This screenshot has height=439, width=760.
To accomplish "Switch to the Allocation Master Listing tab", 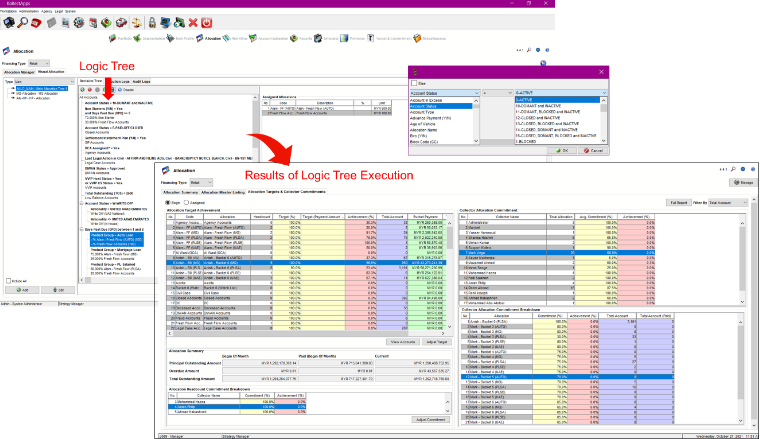I will click(x=223, y=192).
